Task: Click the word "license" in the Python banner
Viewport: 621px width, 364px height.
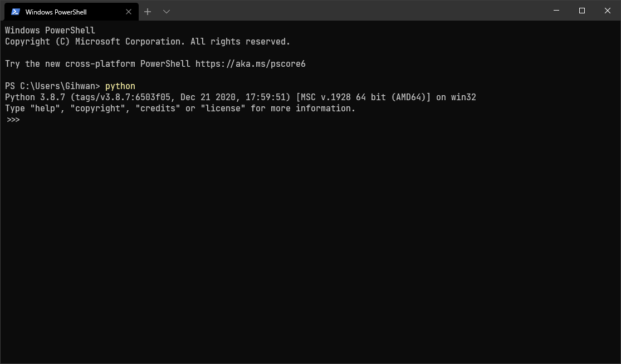Action: [x=223, y=109]
